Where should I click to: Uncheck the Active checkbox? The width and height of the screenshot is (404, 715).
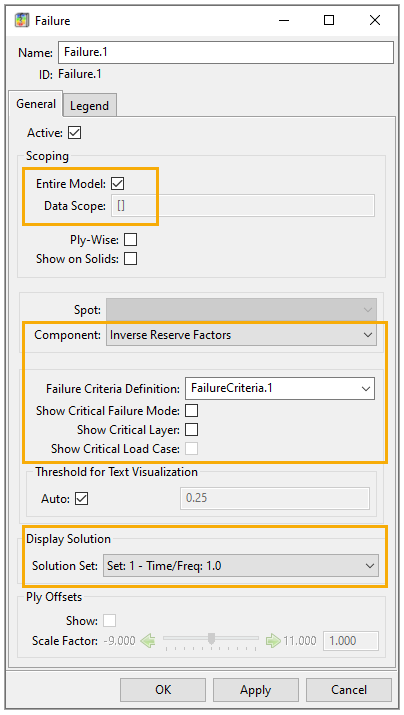point(74,133)
